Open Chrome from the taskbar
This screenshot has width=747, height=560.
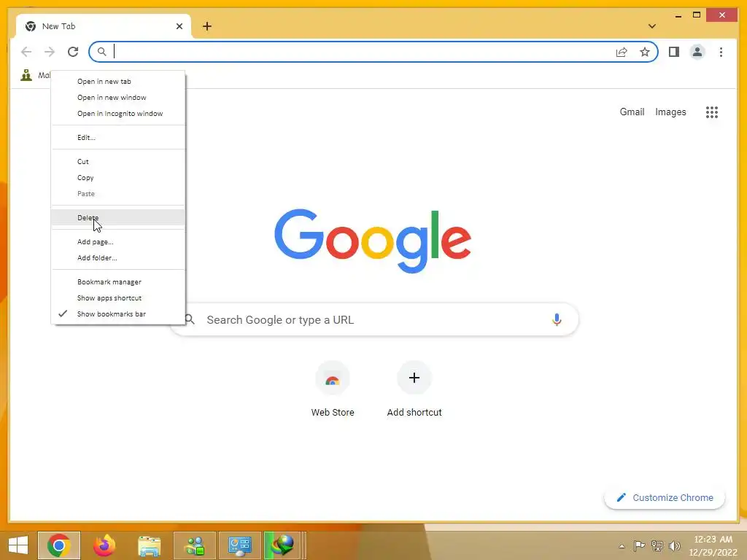pos(59,545)
